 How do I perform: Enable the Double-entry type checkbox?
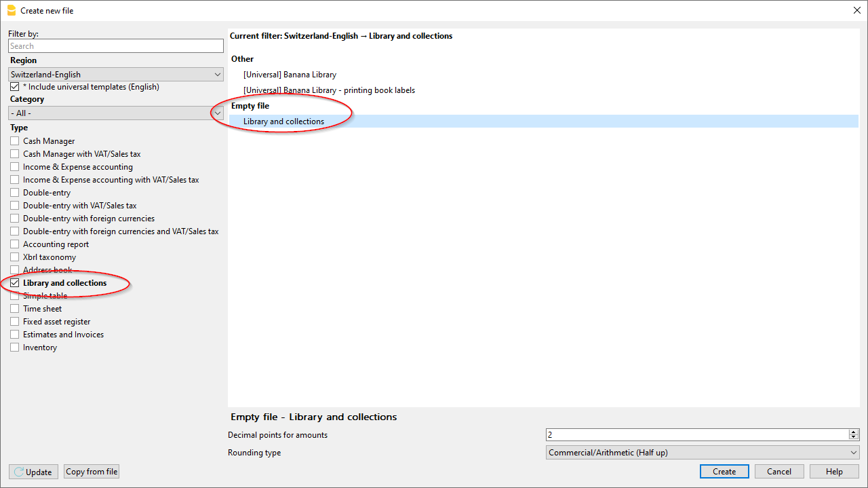click(15, 193)
